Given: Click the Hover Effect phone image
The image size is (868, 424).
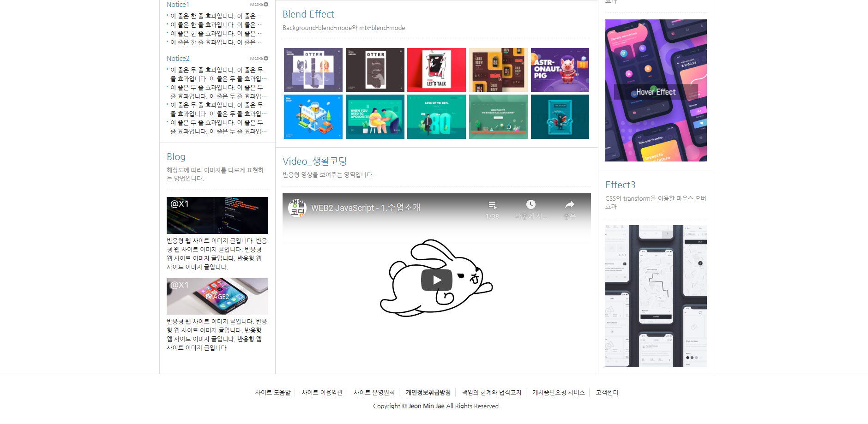Looking at the screenshot, I should point(656,90).
